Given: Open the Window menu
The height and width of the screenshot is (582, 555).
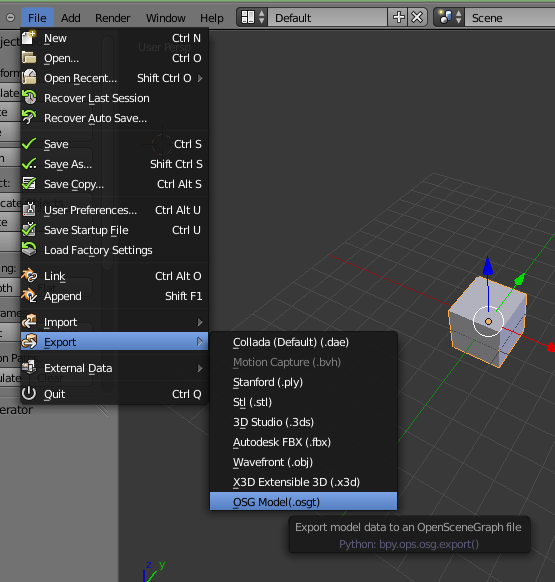Looking at the screenshot, I should pyautogui.click(x=166, y=18).
